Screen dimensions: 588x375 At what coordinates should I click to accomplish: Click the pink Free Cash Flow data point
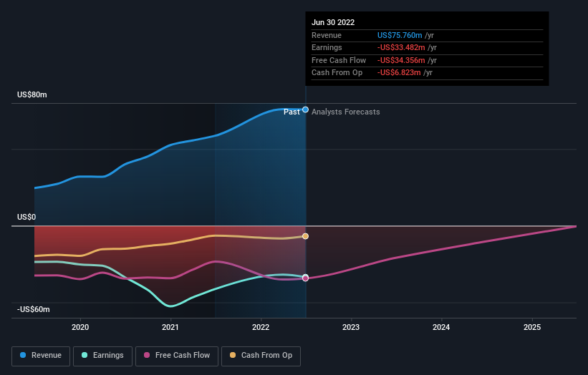coord(306,278)
